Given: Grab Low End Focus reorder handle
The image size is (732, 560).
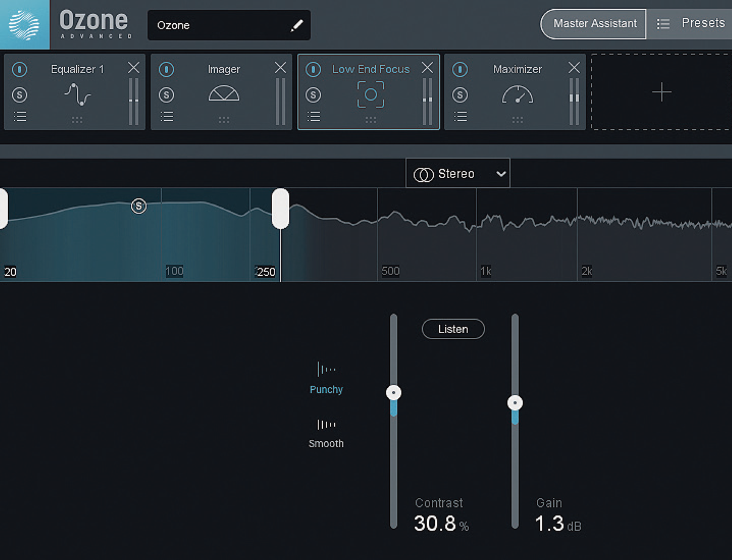Looking at the screenshot, I should (x=371, y=120).
